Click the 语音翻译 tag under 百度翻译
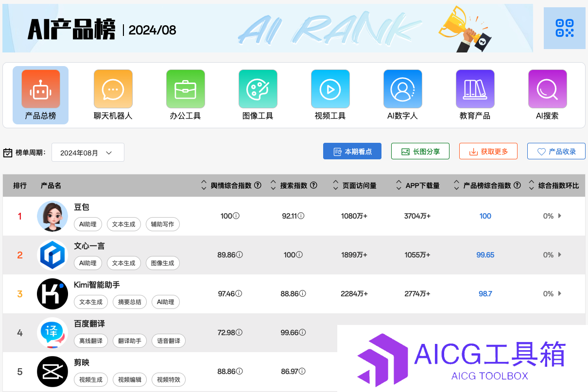This screenshot has height=392, width=588. click(x=169, y=341)
